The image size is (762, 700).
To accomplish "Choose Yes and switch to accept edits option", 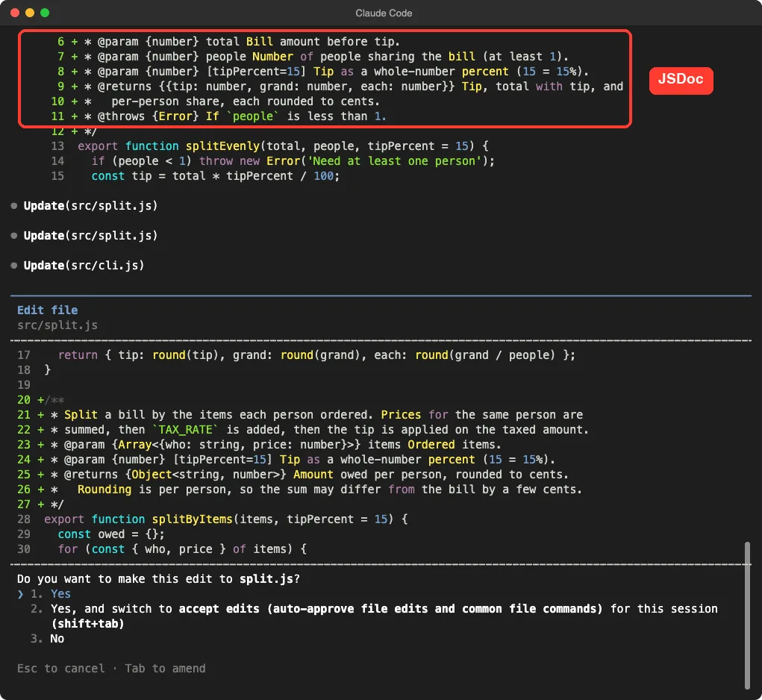I will point(374,616).
